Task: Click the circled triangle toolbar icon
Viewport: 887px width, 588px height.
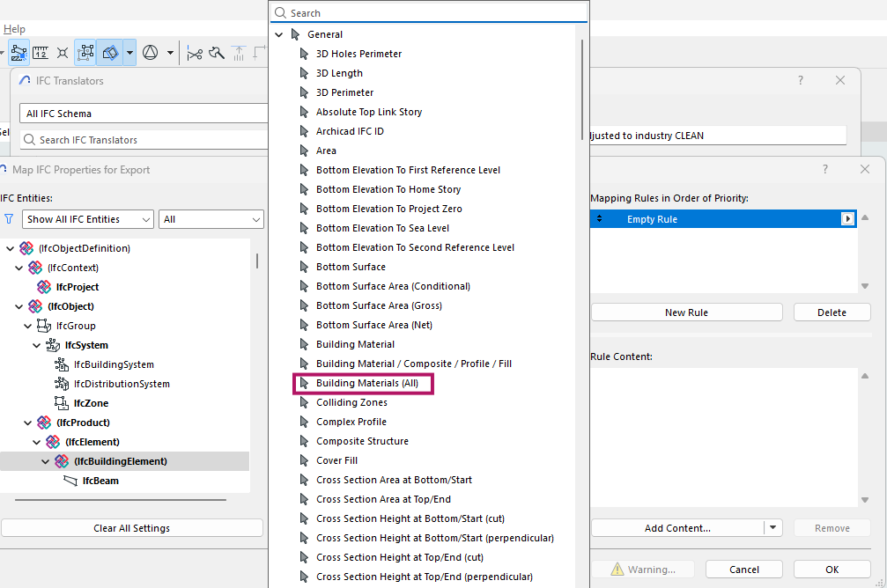Action: point(150,53)
